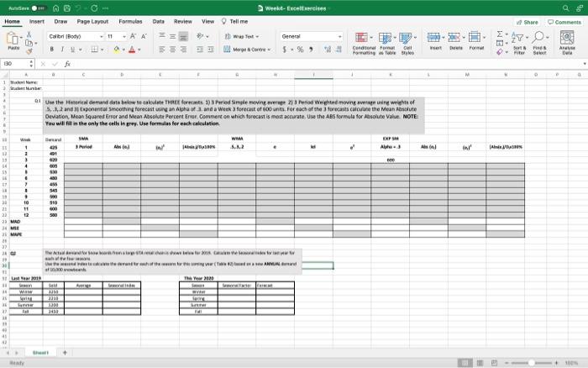
Task: Adjust the zoom slider in status bar
Action: [532, 363]
